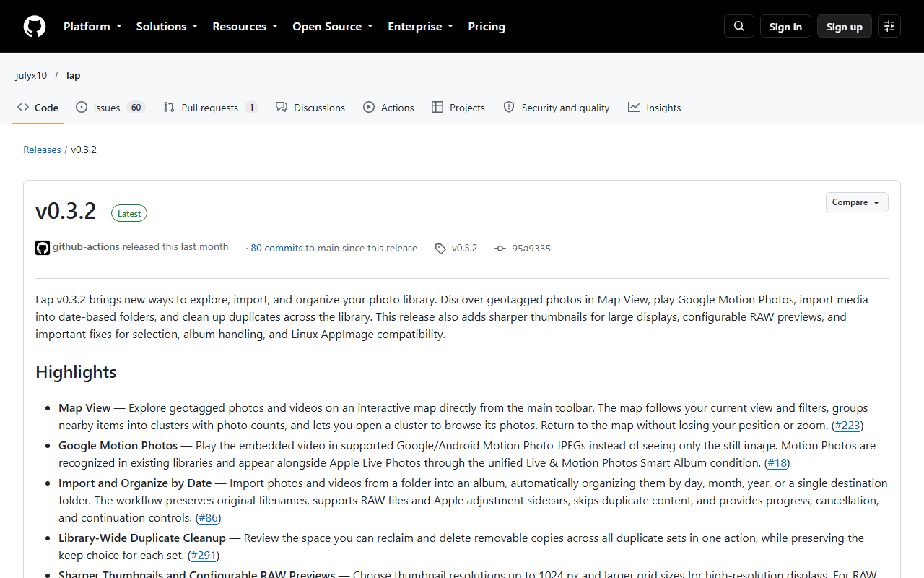
Task: Click the Highlights heading
Action: click(x=76, y=372)
